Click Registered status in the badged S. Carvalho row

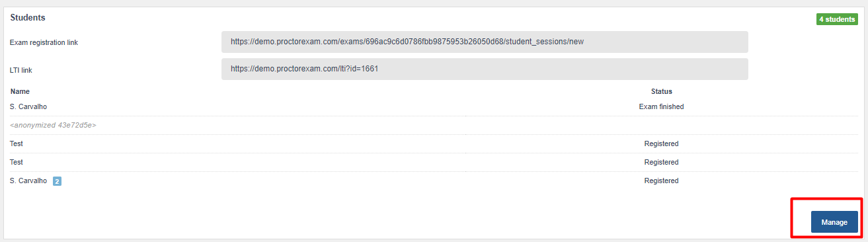661,181
